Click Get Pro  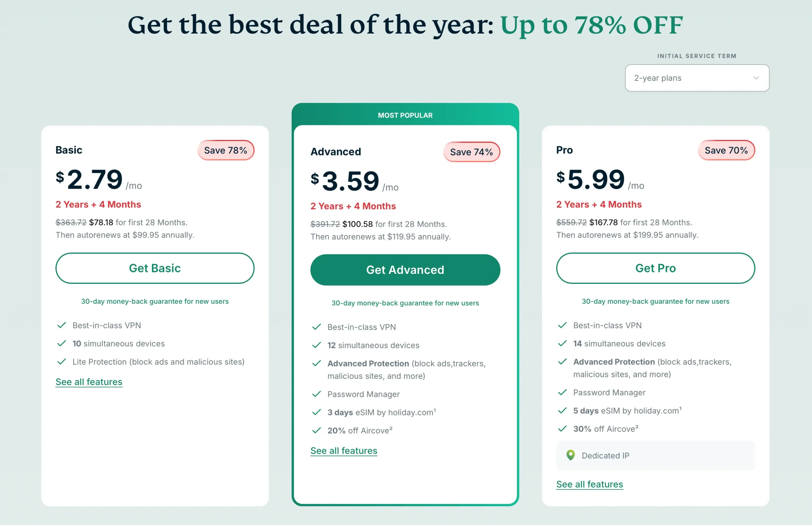pos(655,268)
